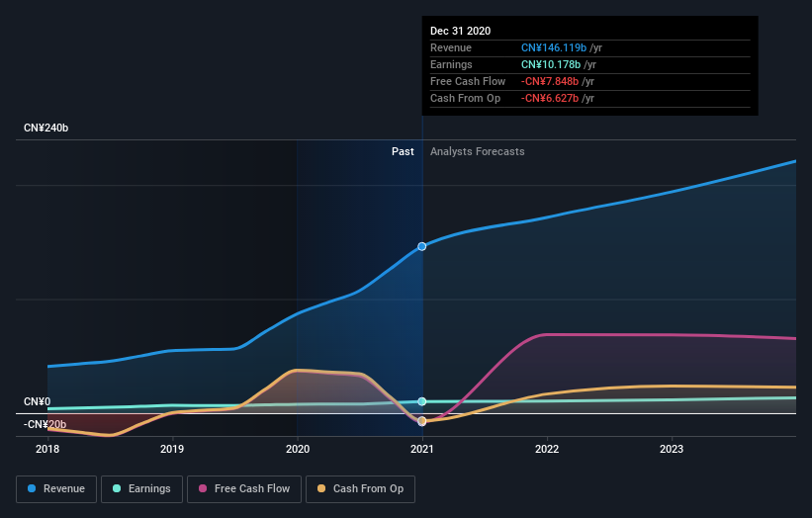Click the Cash From Op label in tooltip
The image size is (812, 518).
click(x=465, y=98)
